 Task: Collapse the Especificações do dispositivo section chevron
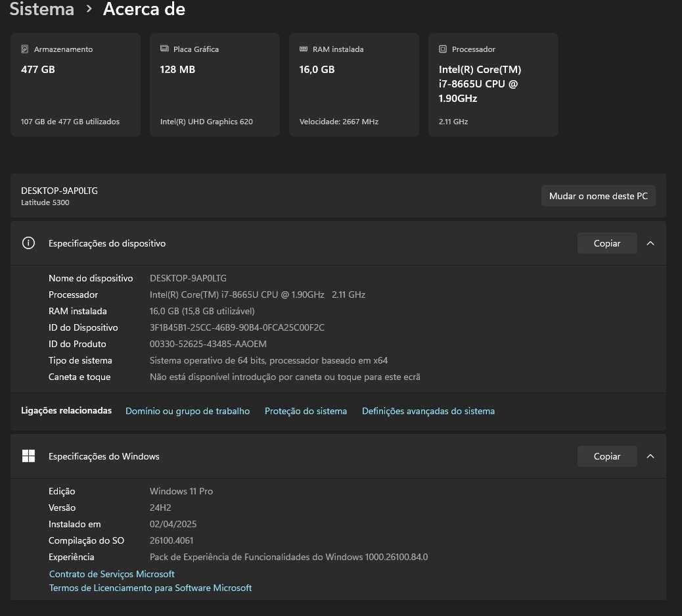[x=650, y=243]
